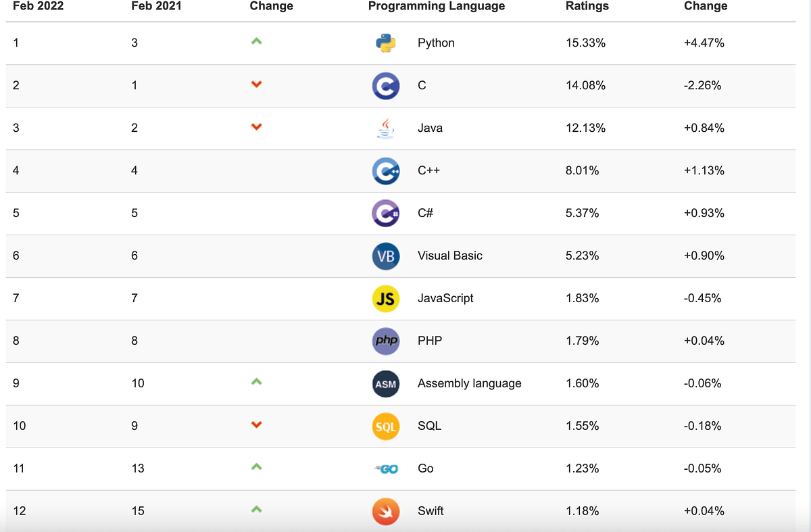Image resolution: width=811 pixels, height=532 pixels.
Task: Click the orange SQL icon
Action: [386, 426]
